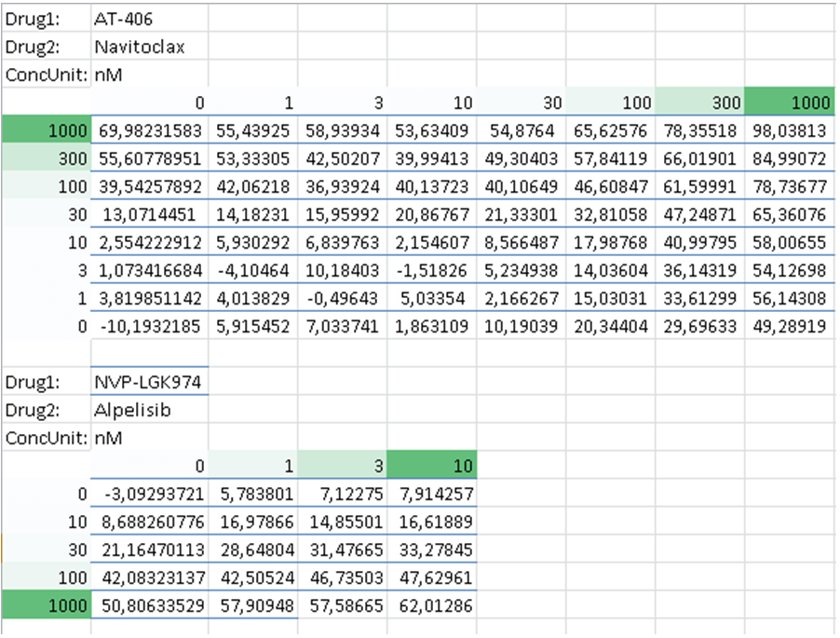Click the Alpelisib cell

tap(149, 411)
